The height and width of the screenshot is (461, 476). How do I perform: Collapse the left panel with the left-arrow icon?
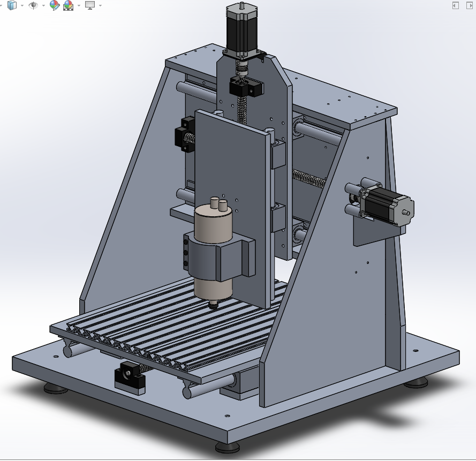455,5
